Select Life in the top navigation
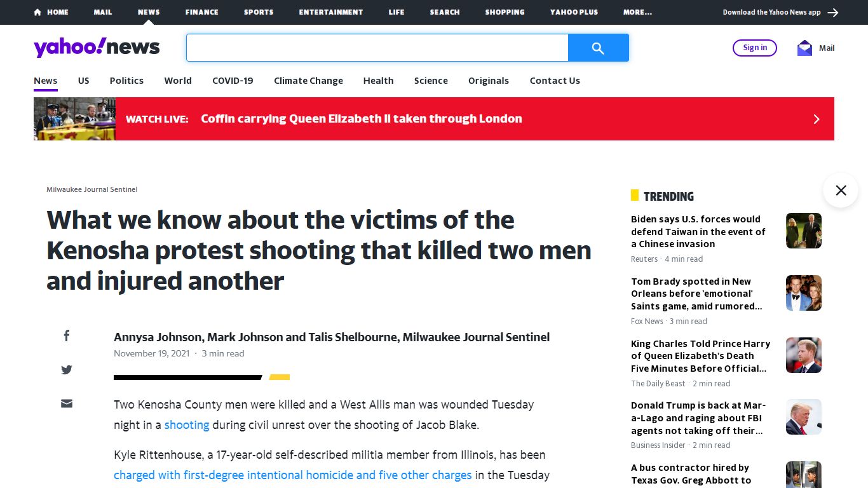 tap(397, 12)
